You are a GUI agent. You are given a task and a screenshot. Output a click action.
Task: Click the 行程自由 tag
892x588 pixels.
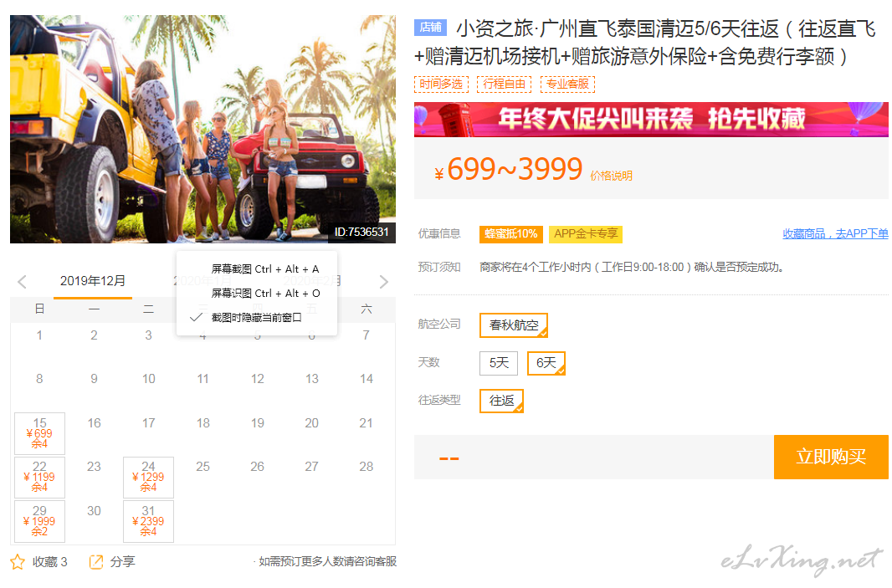pyautogui.click(x=504, y=84)
